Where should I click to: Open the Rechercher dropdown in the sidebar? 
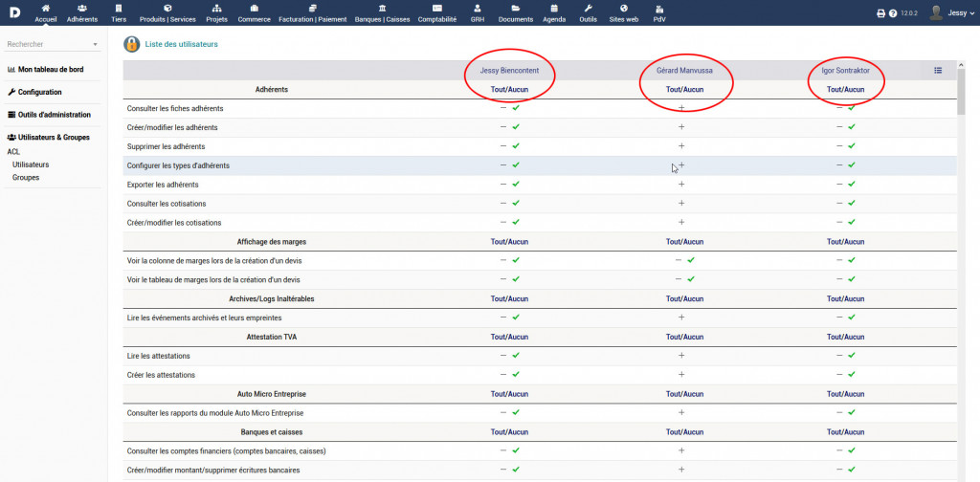pos(53,44)
